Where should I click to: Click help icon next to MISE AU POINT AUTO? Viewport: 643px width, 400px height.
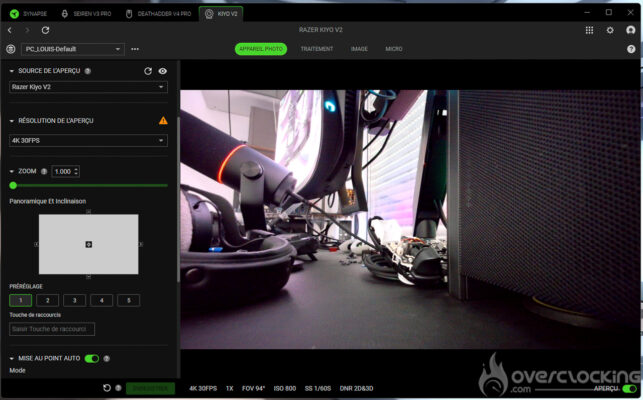(107, 359)
